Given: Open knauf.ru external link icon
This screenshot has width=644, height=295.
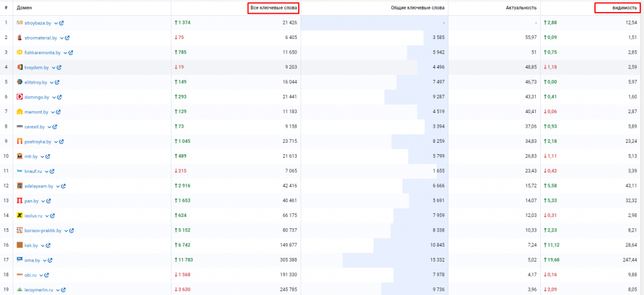Looking at the screenshot, I should coord(52,171).
